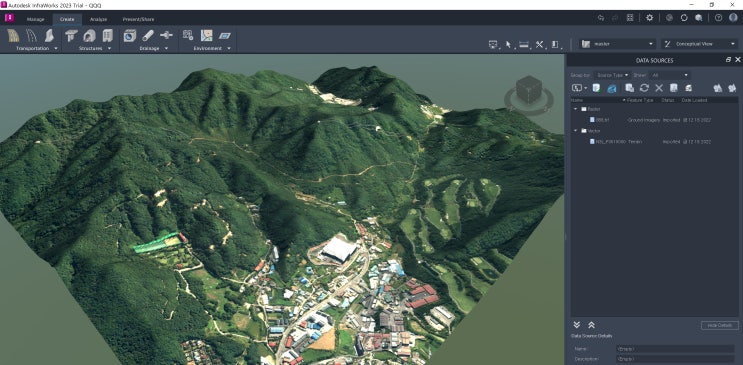
Task: Click the add file data source icon
Action: pos(597,88)
